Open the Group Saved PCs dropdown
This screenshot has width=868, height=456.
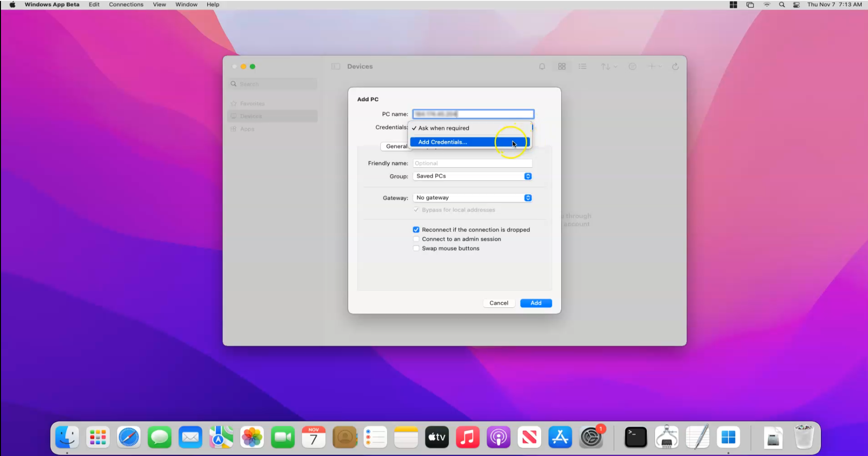[473, 176]
